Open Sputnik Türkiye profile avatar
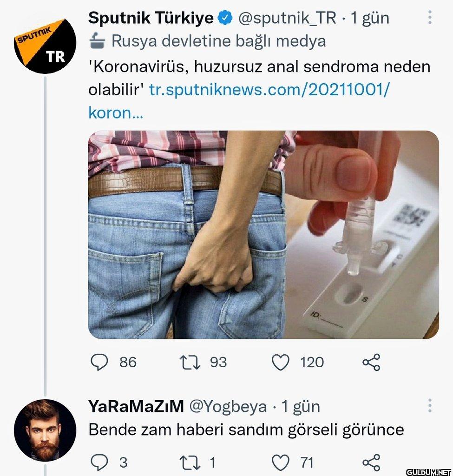 pyautogui.click(x=45, y=46)
